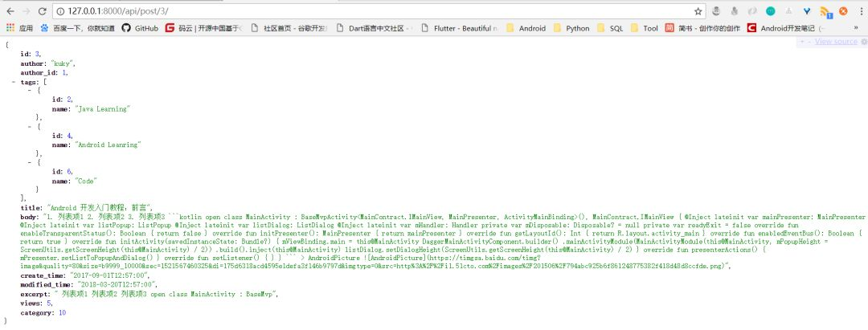Viewport: 868px width, 330px height.
Task: Open the GitHub bookmark
Action: tap(140, 28)
